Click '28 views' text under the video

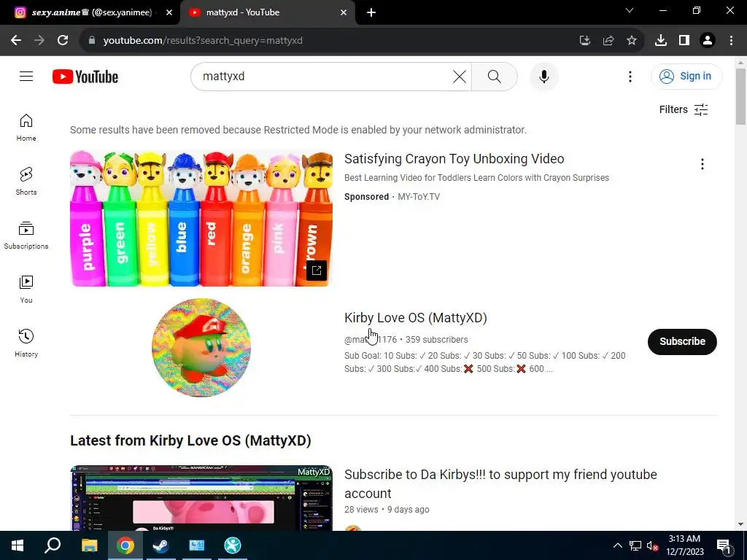[x=361, y=510]
